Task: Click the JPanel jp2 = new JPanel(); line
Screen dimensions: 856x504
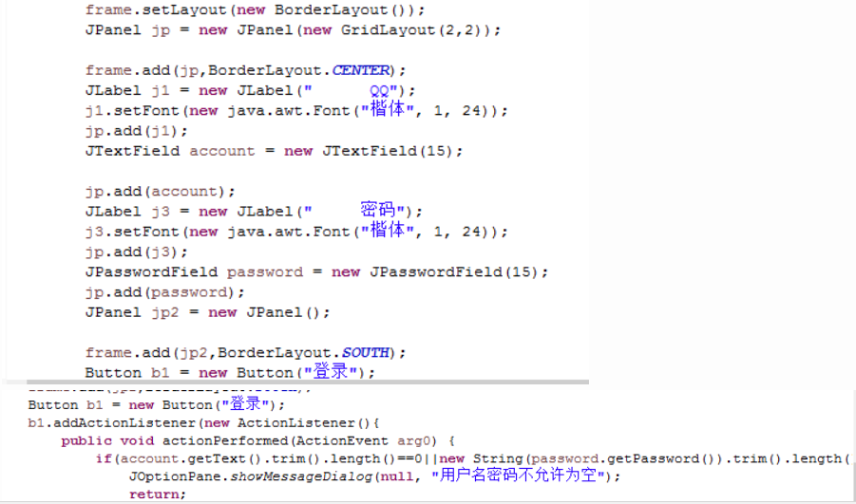Action: [207, 312]
